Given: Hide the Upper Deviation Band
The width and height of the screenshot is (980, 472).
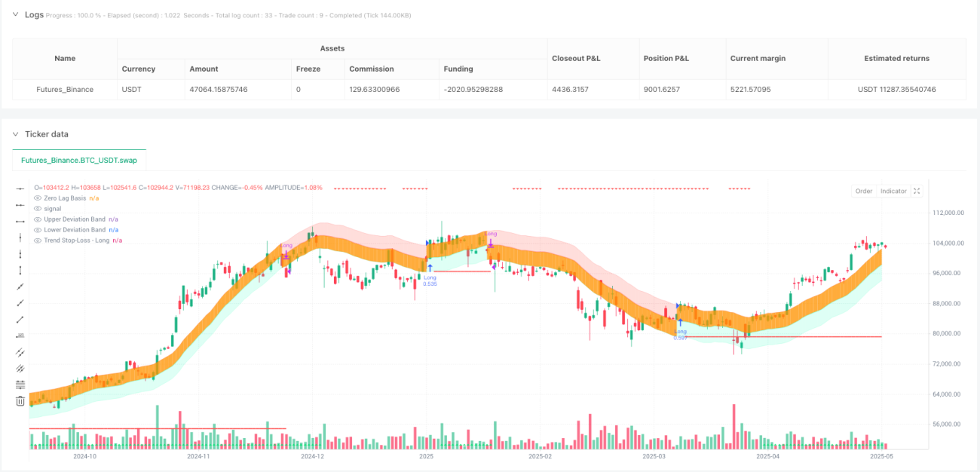Looking at the screenshot, I should [38, 219].
